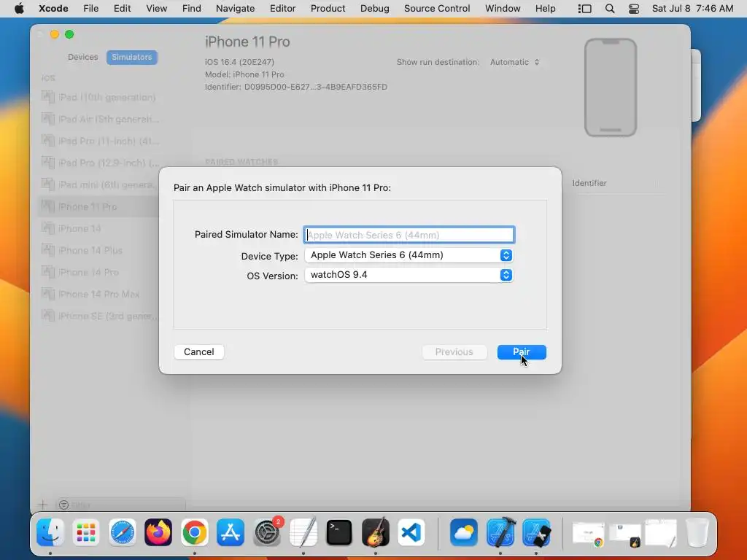The width and height of the screenshot is (747, 560).
Task: Open Google Chrome from the Dock
Action: point(194,532)
